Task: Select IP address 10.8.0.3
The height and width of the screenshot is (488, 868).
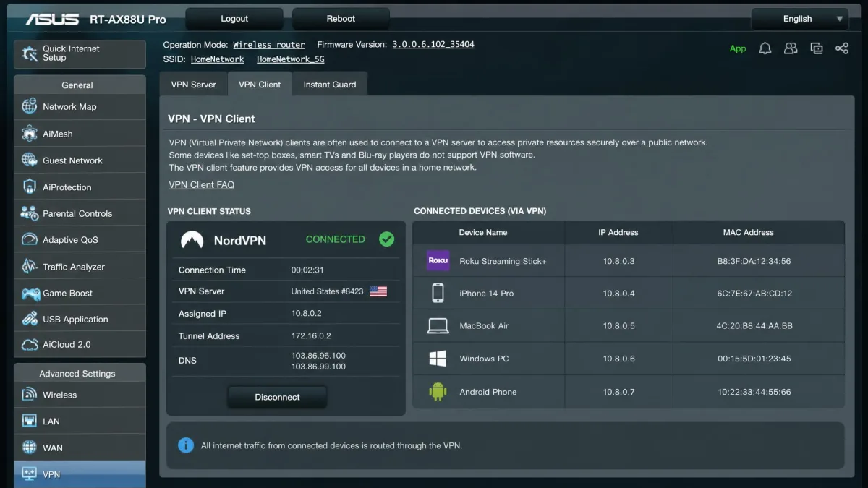Action: tap(618, 261)
